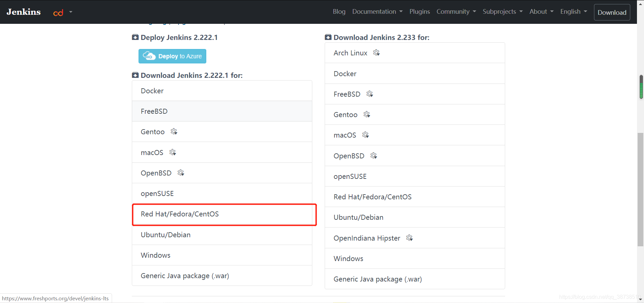
Task: Select Gentoo under Jenkins 2.233
Action: 415,115
